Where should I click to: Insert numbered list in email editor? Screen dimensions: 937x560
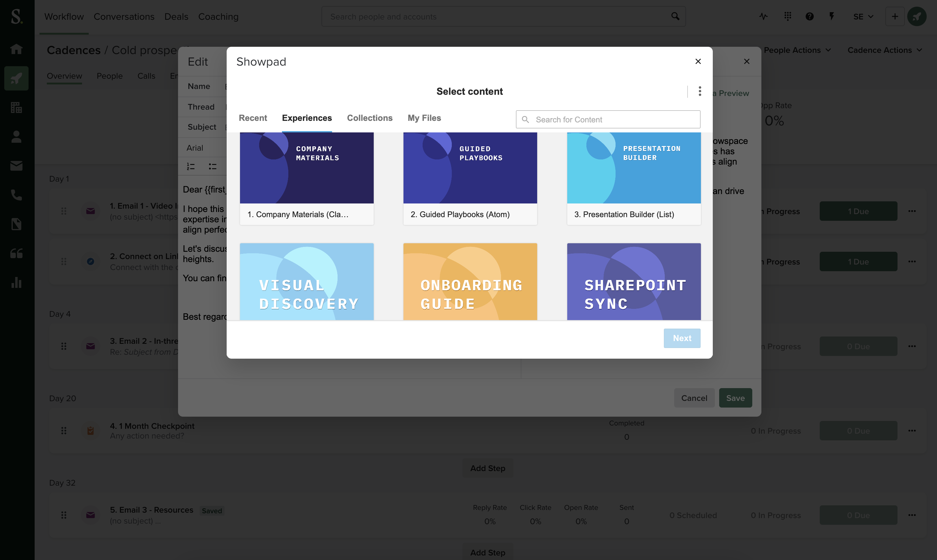coord(191,166)
